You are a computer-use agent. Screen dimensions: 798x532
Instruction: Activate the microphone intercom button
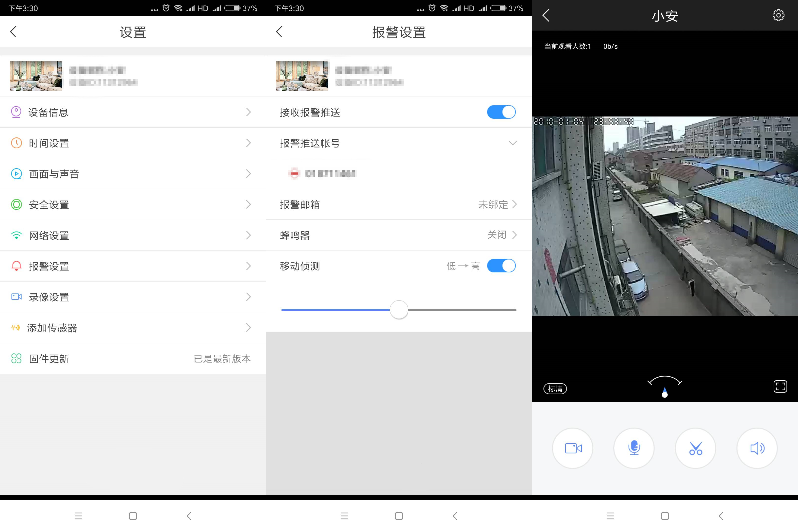click(x=634, y=448)
